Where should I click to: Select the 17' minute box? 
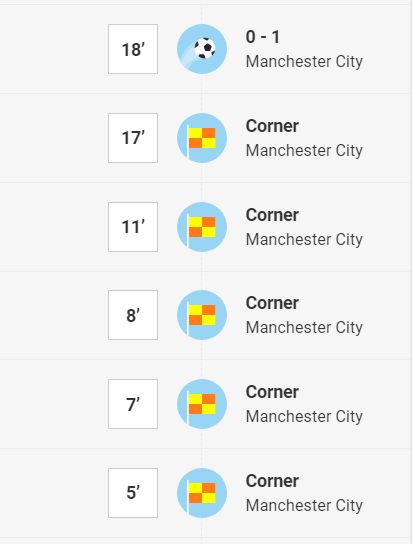point(133,138)
